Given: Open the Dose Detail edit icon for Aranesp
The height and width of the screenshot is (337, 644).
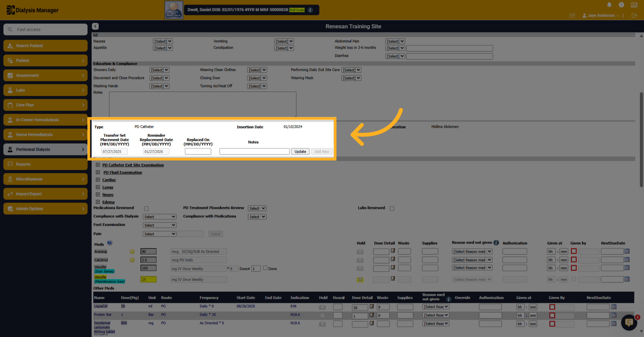Looking at the screenshot, I should point(393,251).
